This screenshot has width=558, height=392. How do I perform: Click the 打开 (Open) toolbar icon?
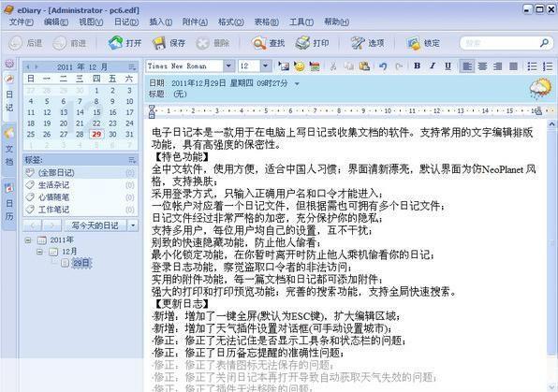click(116, 43)
